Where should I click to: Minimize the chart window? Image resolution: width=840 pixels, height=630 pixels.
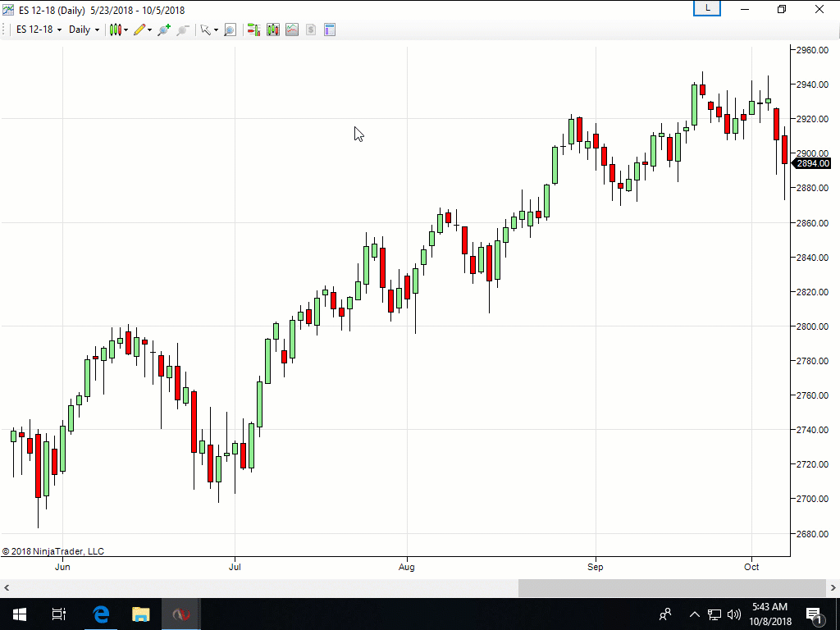pyautogui.click(x=745, y=9)
